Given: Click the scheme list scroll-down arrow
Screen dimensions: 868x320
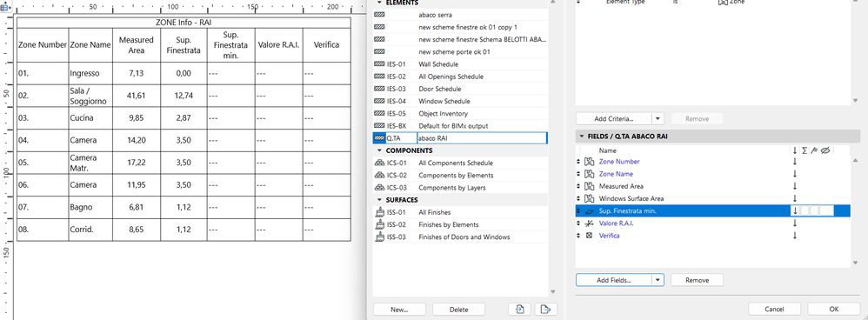Looking at the screenshot, I should tap(552, 292).
